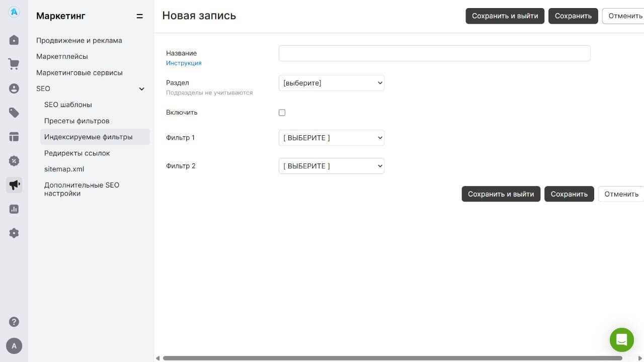Open the customers person icon

tap(14, 88)
